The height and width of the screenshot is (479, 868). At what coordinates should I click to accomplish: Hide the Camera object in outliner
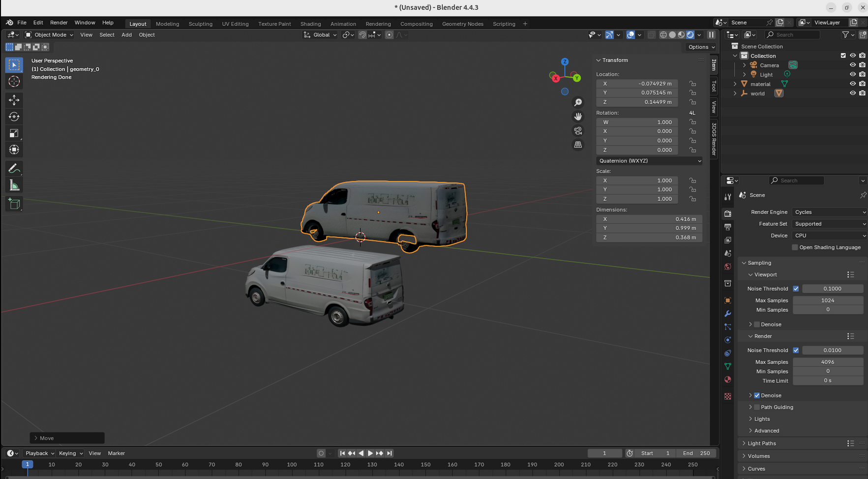click(852, 65)
